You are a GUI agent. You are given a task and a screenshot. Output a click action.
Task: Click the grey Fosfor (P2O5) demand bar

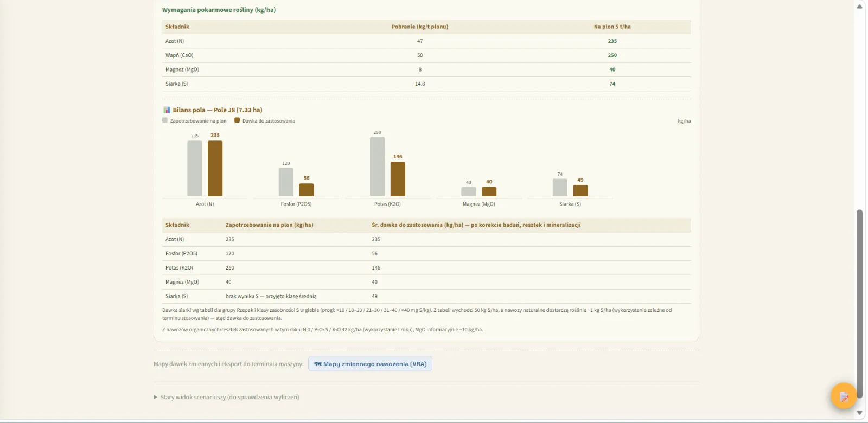[286, 182]
